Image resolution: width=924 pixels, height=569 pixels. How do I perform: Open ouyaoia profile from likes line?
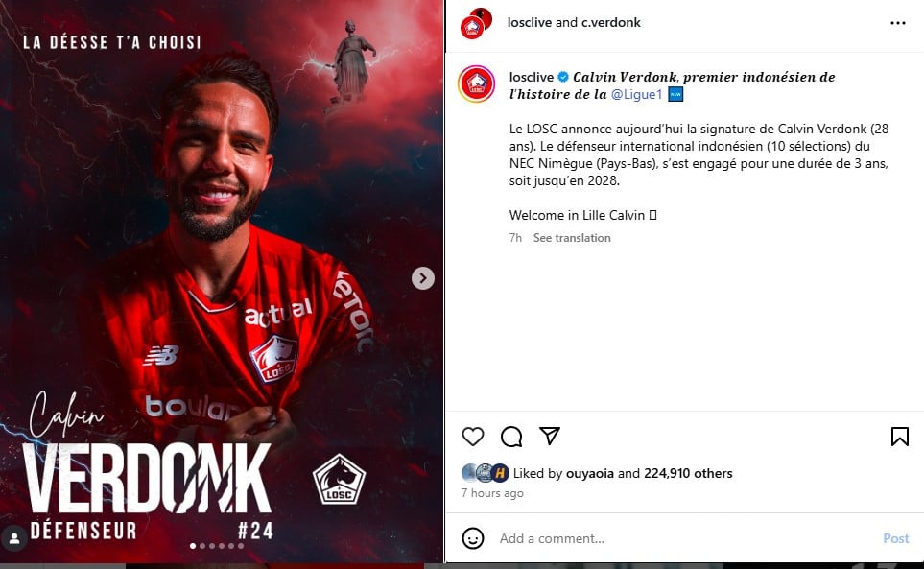[590, 474]
